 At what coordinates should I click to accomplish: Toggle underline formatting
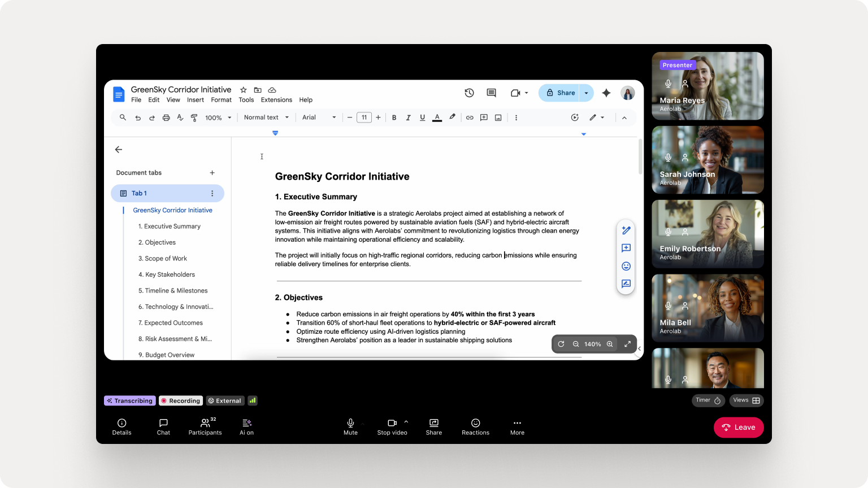point(422,117)
